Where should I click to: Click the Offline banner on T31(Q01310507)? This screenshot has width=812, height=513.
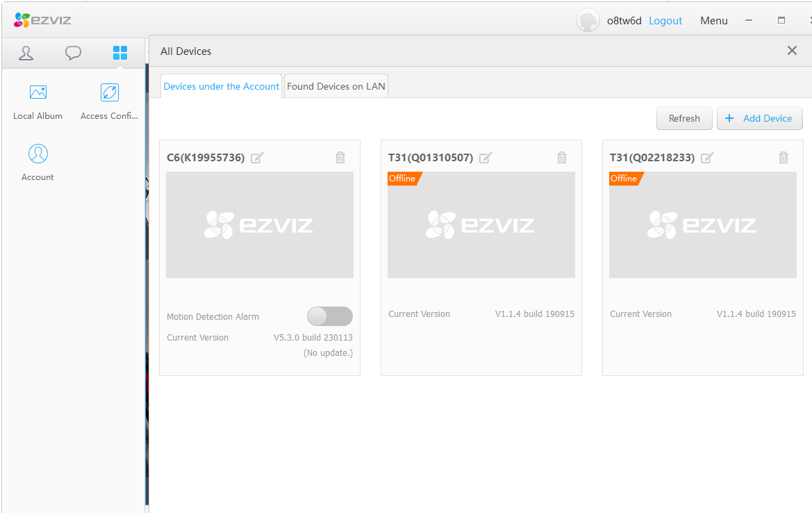point(403,178)
